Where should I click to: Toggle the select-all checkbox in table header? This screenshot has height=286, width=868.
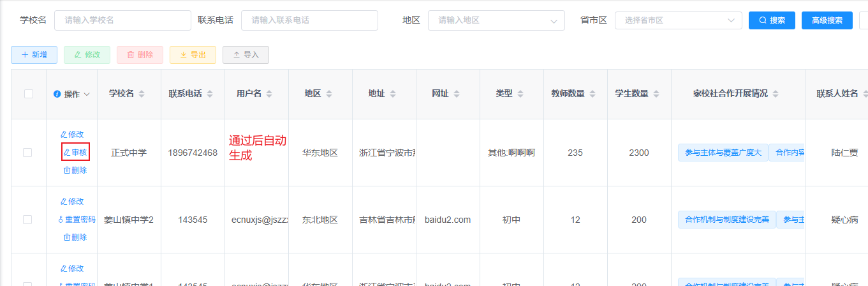tap(29, 94)
